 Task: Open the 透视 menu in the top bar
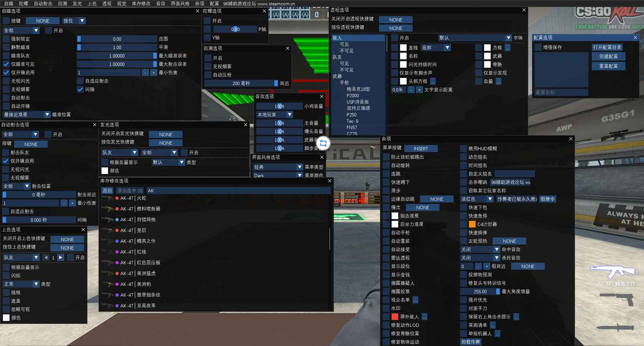tap(107, 3)
